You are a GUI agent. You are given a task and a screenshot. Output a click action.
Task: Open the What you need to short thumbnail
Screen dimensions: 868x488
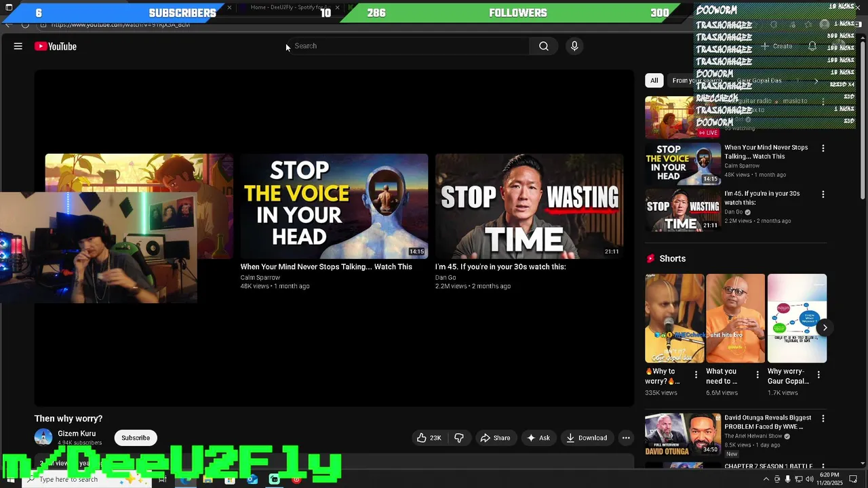(x=736, y=319)
